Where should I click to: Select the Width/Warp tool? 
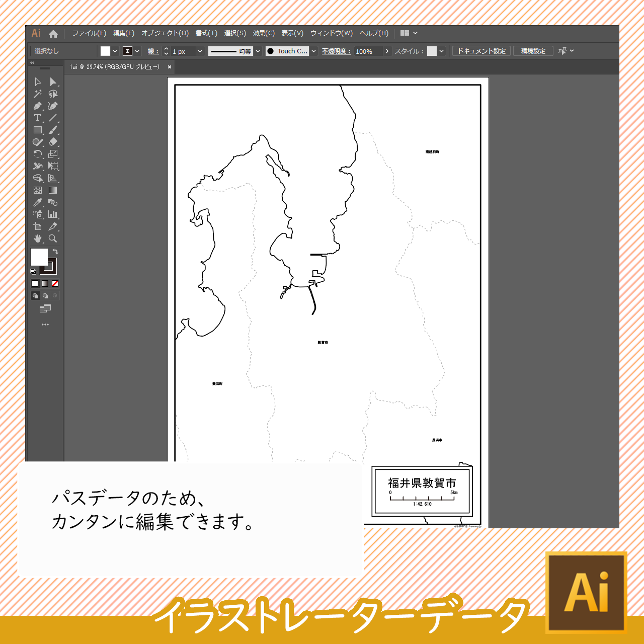pos(38,166)
